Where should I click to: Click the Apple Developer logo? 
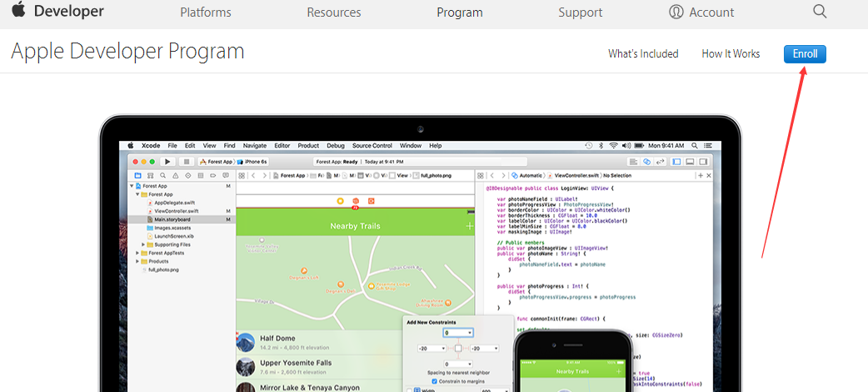point(57,12)
